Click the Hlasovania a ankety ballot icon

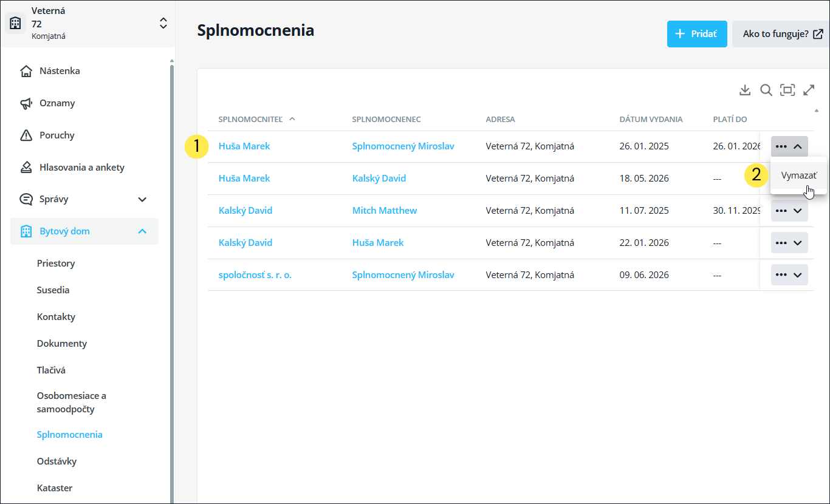pyautogui.click(x=26, y=168)
